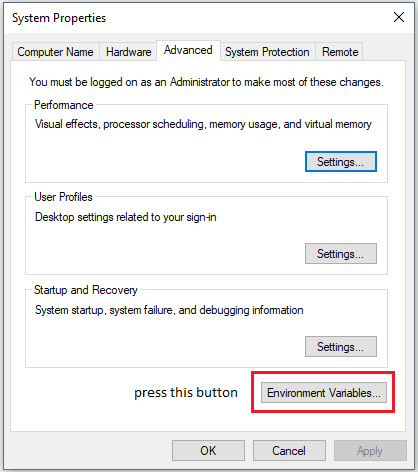Dismiss the dialog with Cancel

[289, 451]
